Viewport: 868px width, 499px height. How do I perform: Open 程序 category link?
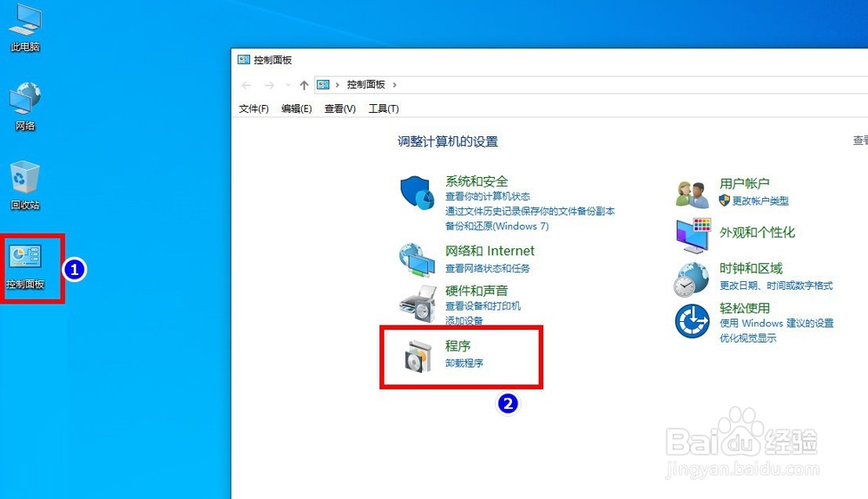click(x=457, y=346)
